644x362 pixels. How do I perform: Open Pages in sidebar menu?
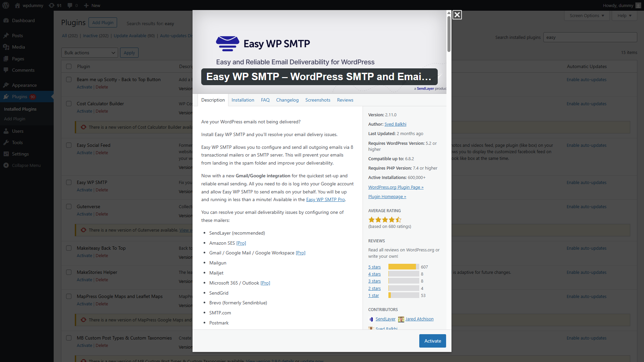(x=27, y=59)
